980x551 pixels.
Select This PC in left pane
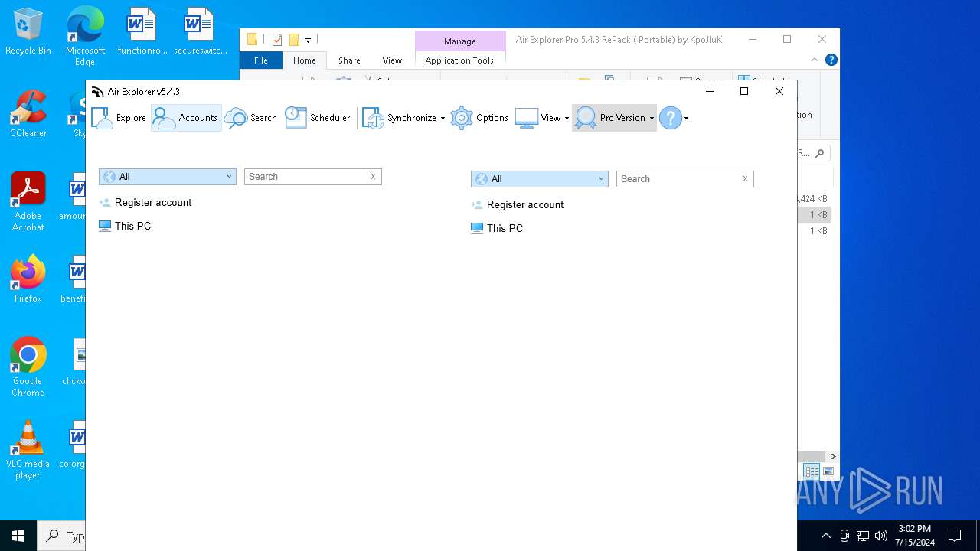click(125, 227)
